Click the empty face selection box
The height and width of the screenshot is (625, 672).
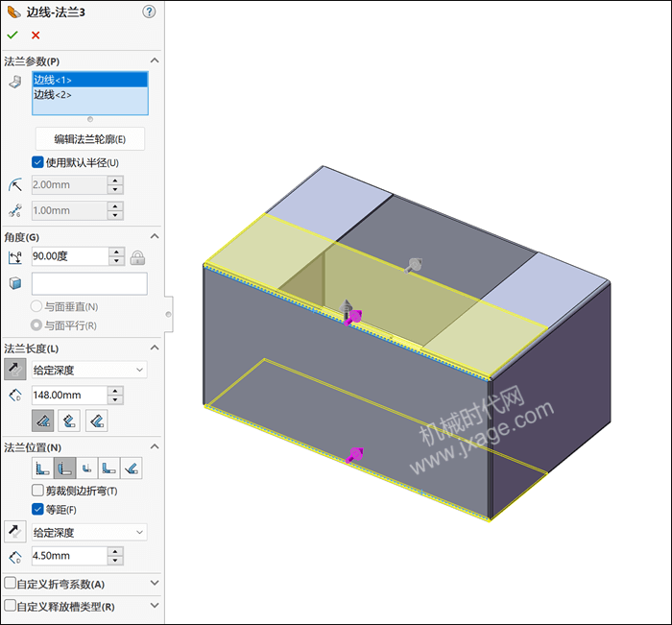coord(89,283)
